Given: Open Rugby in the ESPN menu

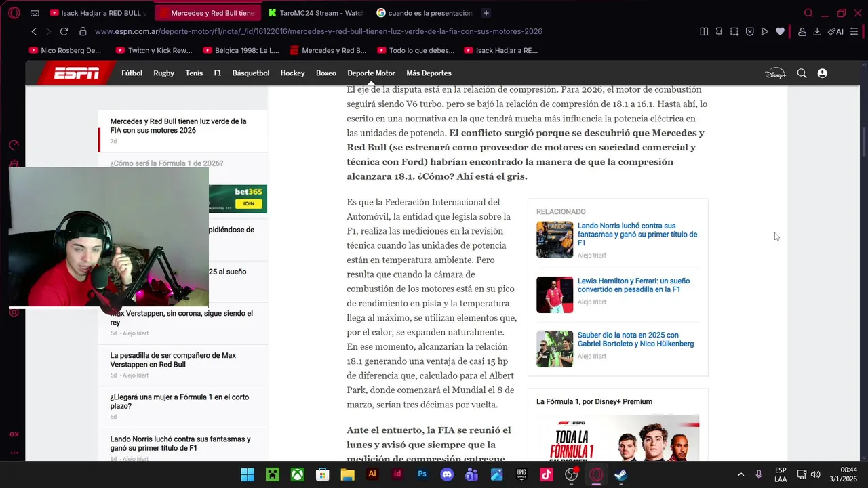Looking at the screenshot, I should tap(163, 73).
